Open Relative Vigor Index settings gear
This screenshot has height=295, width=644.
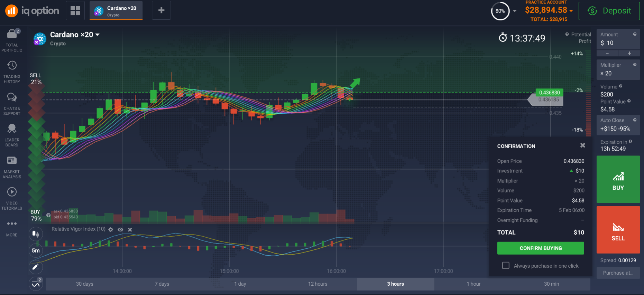pyautogui.click(x=111, y=230)
